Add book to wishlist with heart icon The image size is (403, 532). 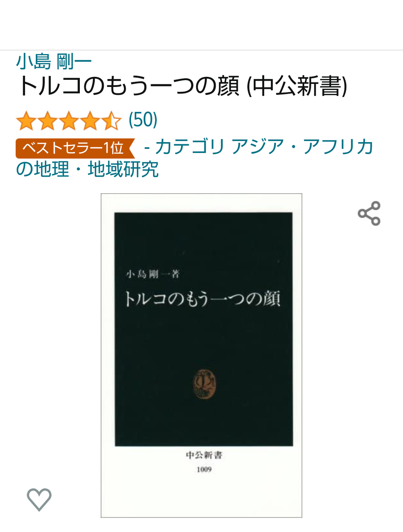[39, 499]
